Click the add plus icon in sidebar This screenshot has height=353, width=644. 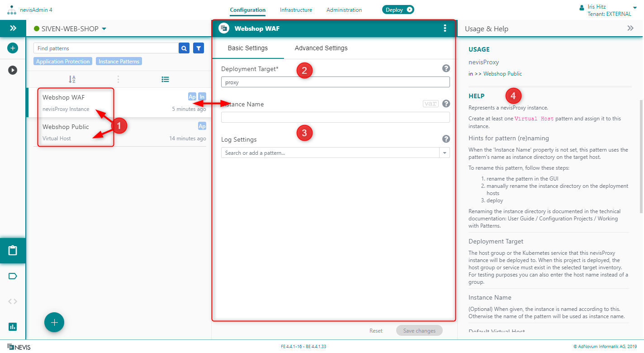tap(13, 48)
